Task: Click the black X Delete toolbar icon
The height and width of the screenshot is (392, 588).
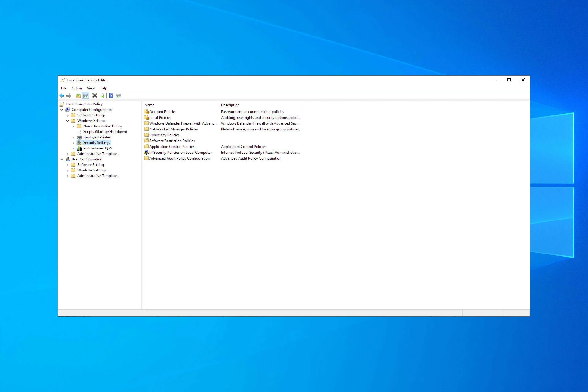Action: point(95,96)
